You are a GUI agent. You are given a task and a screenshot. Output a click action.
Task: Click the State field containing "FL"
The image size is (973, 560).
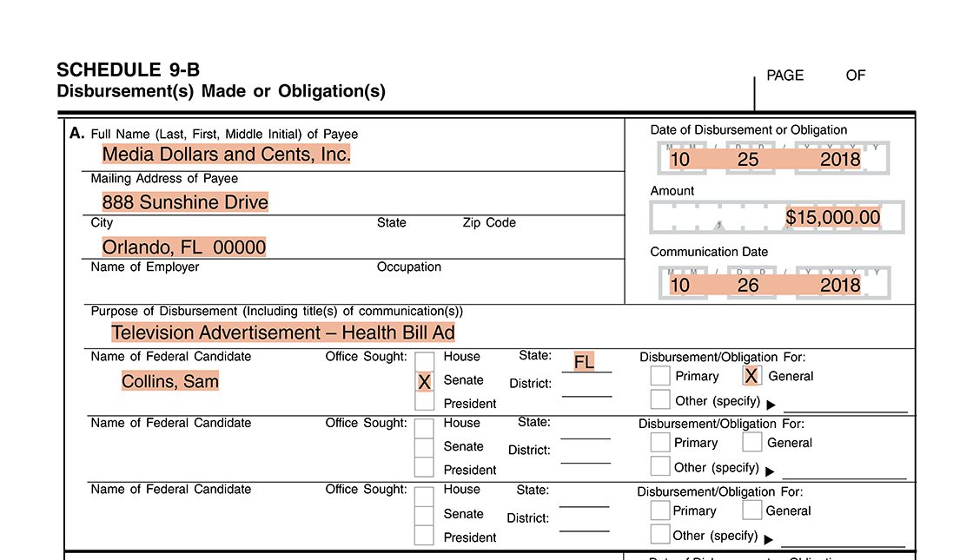pyautogui.click(x=585, y=362)
